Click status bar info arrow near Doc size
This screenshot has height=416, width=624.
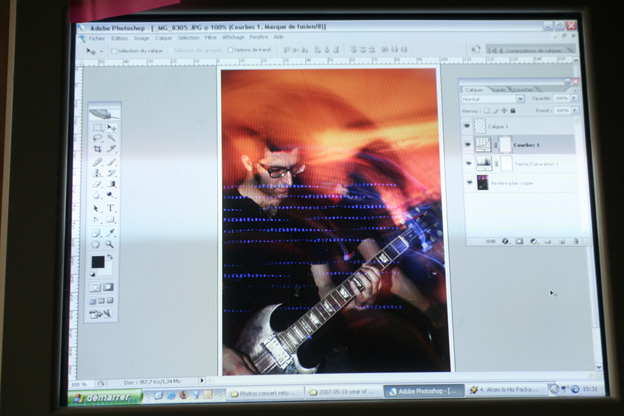(202, 381)
